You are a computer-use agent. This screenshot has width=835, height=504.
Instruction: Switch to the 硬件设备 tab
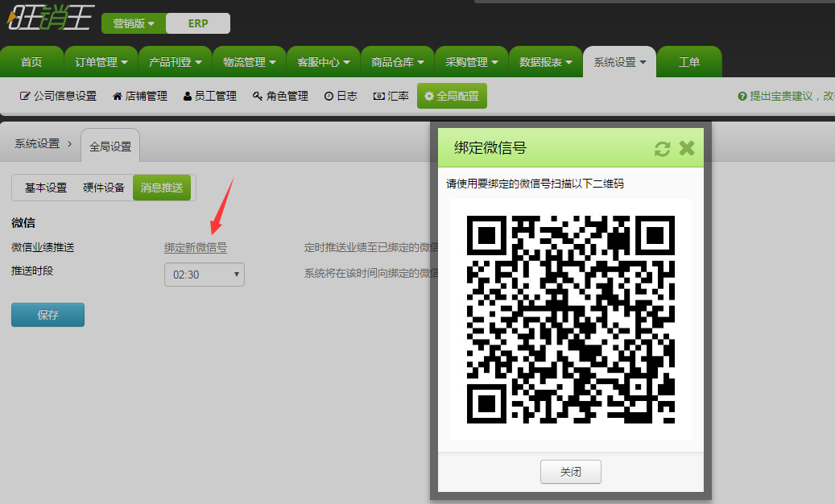tap(104, 188)
